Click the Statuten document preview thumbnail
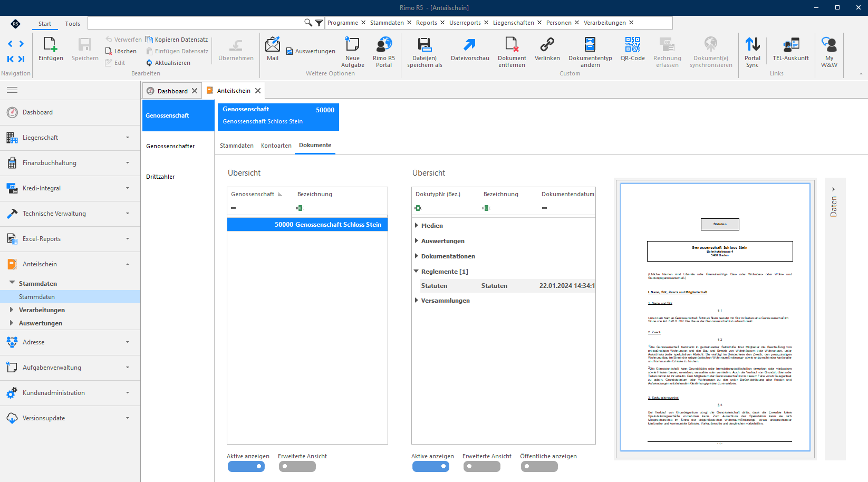Image resolution: width=868 pixels, height=482 pixels. click(715, 317)
